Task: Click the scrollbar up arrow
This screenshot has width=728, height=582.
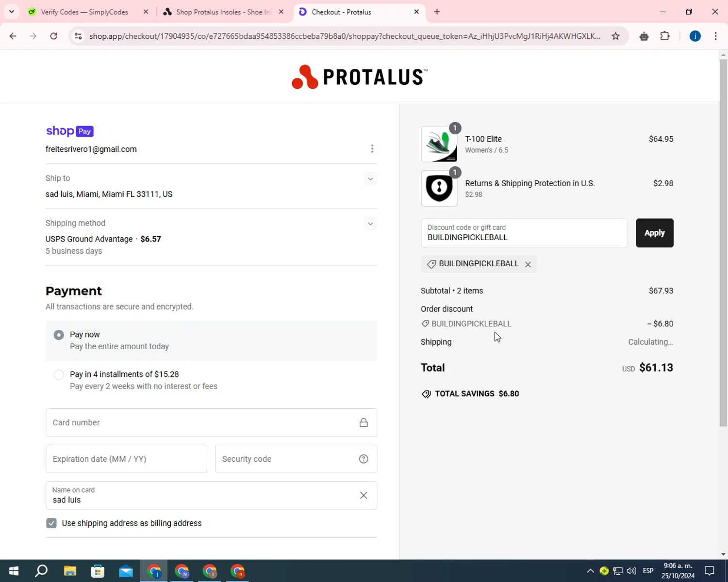Action: [723, 54]
